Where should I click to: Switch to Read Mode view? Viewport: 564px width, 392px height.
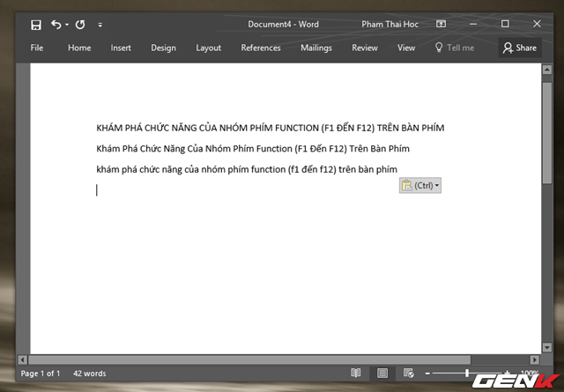(x=356, y=374)
